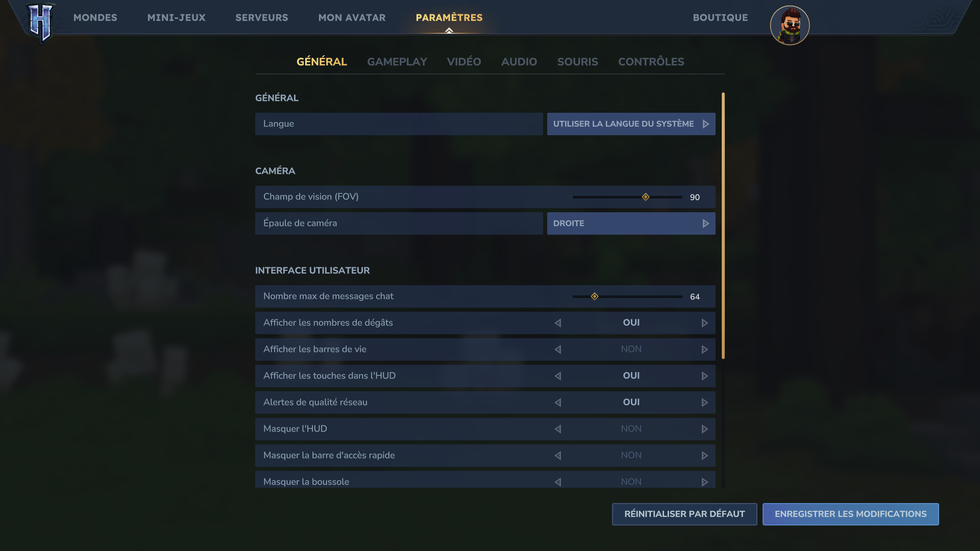Toggle NON value for Afficher les barres de vie
The image size is (980, 551).
point(631,349)
